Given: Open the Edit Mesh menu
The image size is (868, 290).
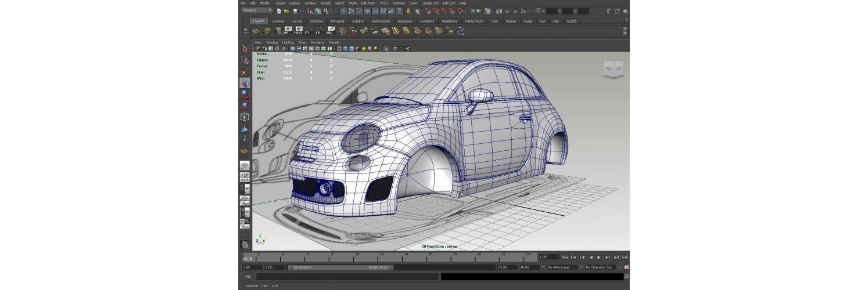Looking at the screenshot, I should (x=368, y=3).
